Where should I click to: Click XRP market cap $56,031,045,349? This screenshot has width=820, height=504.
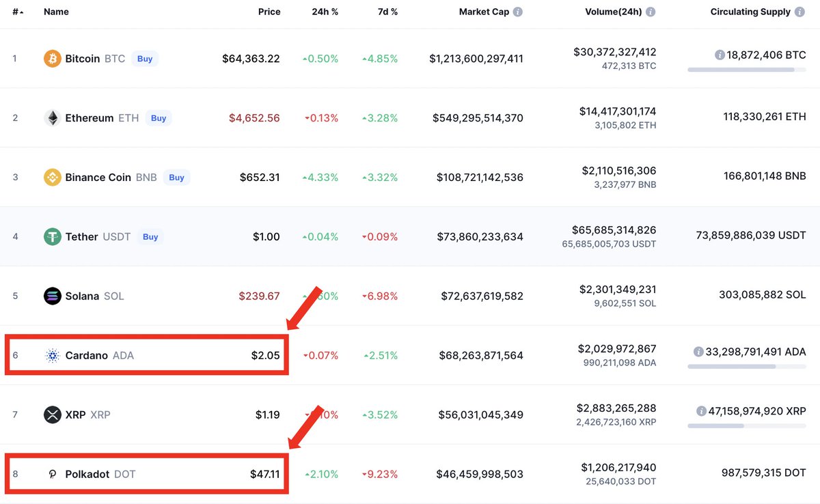point(480,415)
